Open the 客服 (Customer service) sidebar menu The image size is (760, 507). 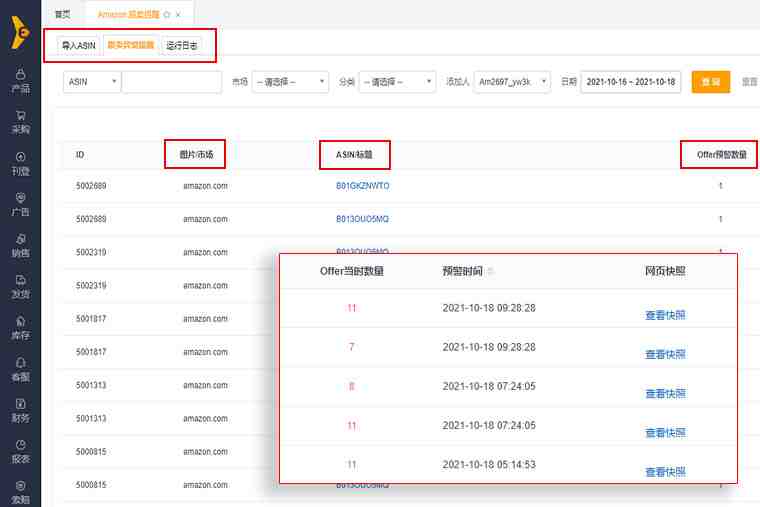20,369
